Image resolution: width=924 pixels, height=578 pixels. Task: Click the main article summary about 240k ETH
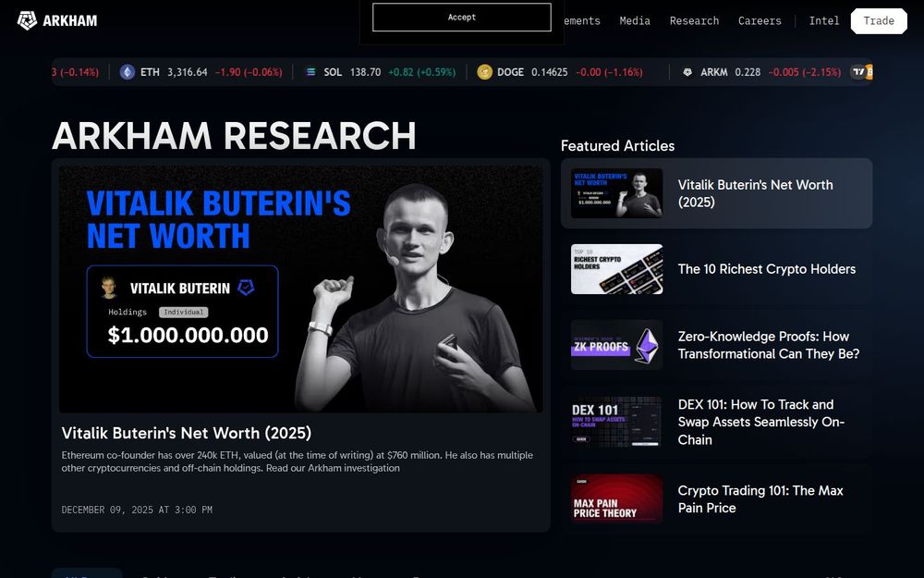(297, 461)
